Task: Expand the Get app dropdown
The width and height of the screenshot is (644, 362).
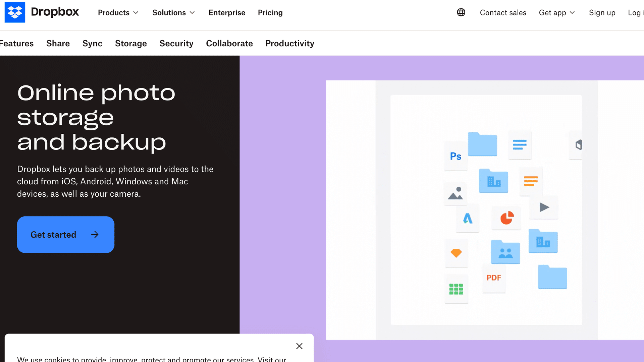Action: pyautogui.click(x=557, y=12)
